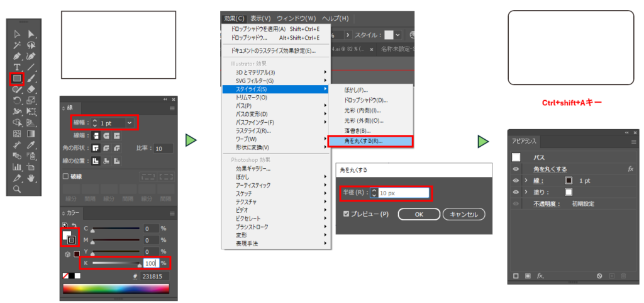Screen dimensions: 644x303
Task: Open the Appearance panel hamburger menu
Action: click(633, 142)
